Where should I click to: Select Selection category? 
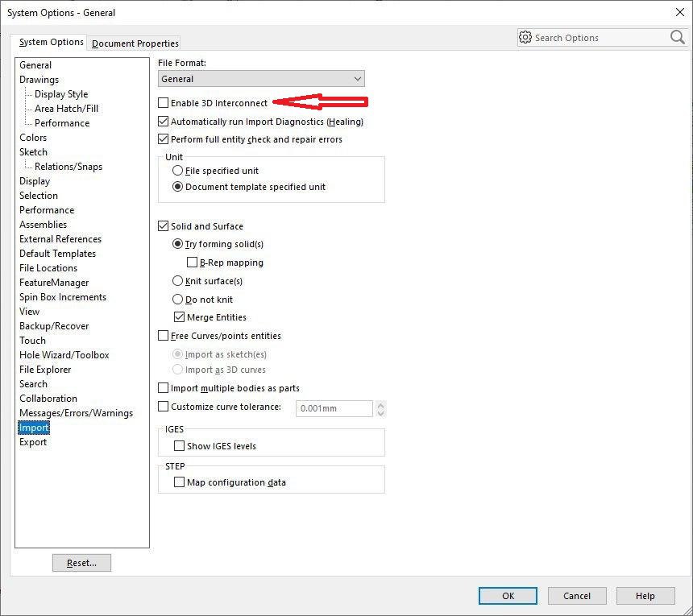(39, 196)
